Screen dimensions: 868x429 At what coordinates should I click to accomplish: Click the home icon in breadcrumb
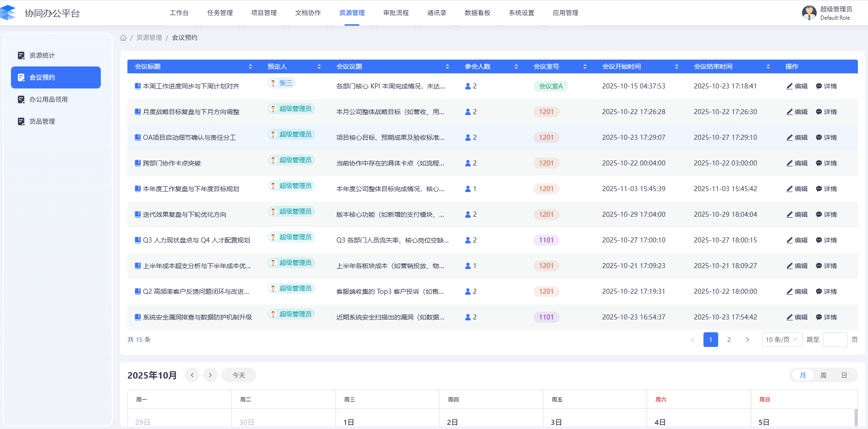coord(123,38)
